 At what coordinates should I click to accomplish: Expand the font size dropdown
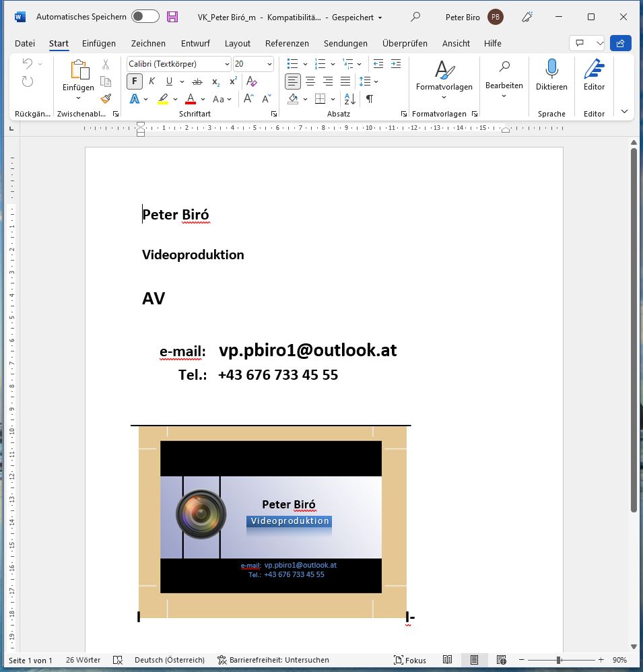point(269,64)
